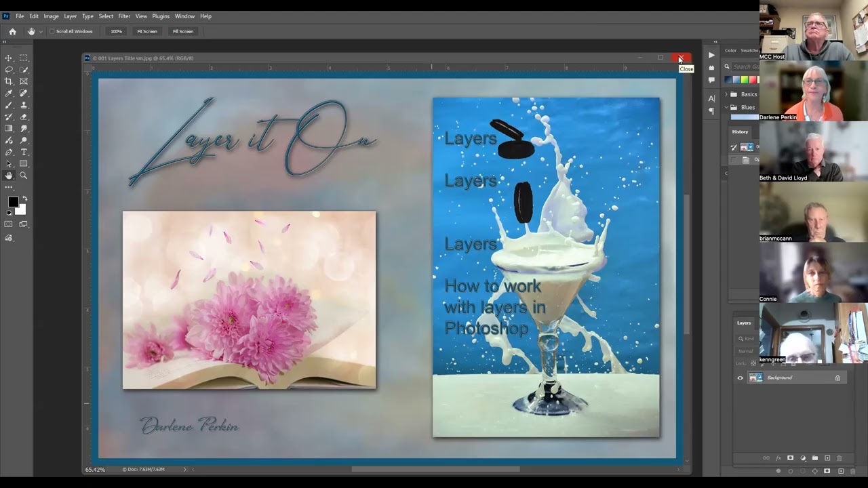Reset default foreground and background colors
Viewport: 868px width, 488px height.
click(9, 213)
